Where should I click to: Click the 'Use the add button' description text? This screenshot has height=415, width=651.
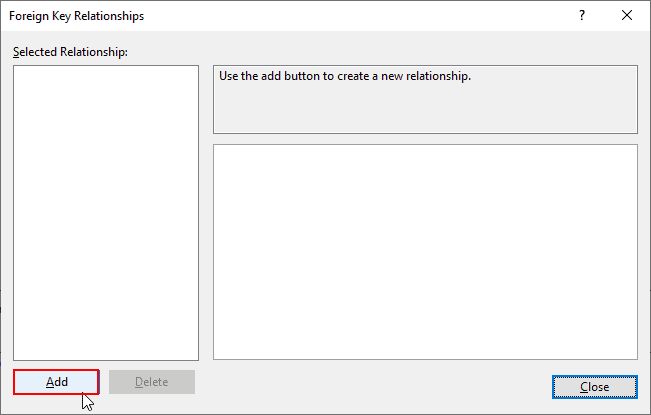[x=345, y=76]
